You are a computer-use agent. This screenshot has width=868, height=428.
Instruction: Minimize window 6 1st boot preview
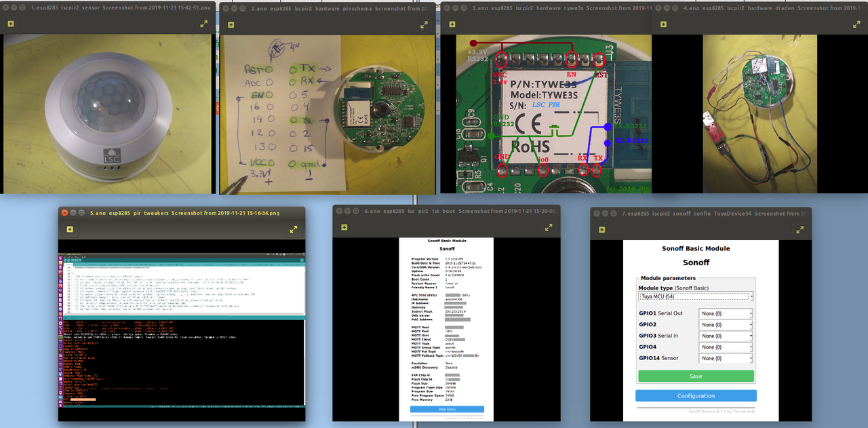(347, 210)
